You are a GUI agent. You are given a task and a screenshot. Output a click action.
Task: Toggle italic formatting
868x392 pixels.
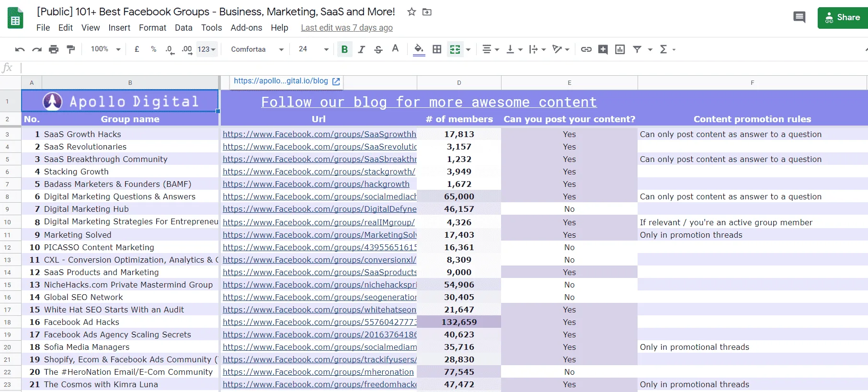[x=362, y=49]
